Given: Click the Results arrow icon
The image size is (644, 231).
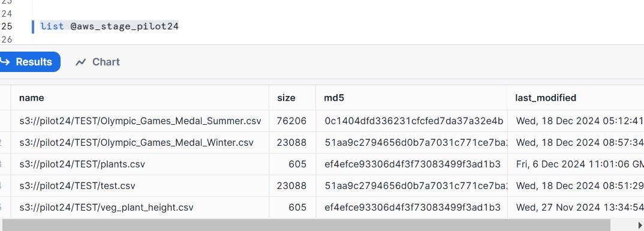Looking at the screenshot, I should pos(5,62).
